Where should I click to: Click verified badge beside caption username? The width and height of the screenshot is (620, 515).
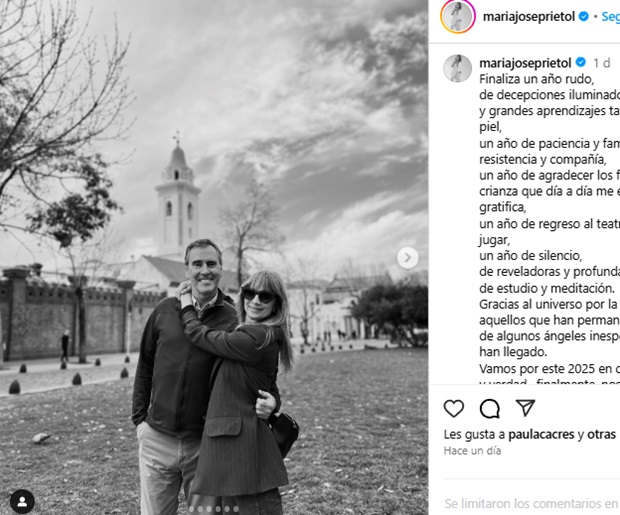click(x=580, y=62)
